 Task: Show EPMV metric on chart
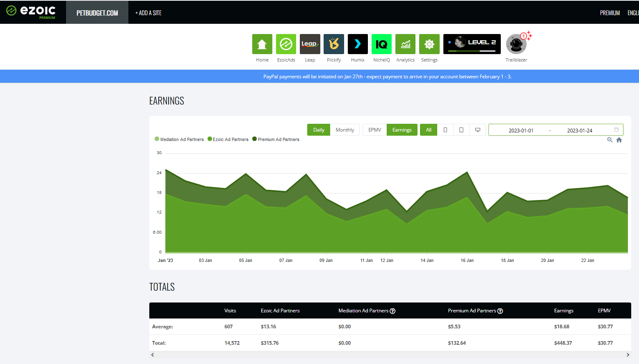pyautogui.click(x=375, y=130)
